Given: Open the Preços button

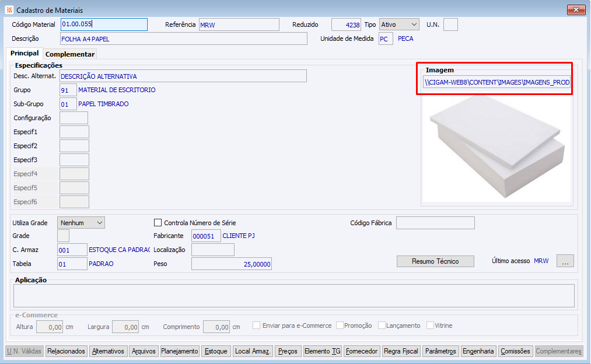Looking at the screenshot, I should coord(288,351).
